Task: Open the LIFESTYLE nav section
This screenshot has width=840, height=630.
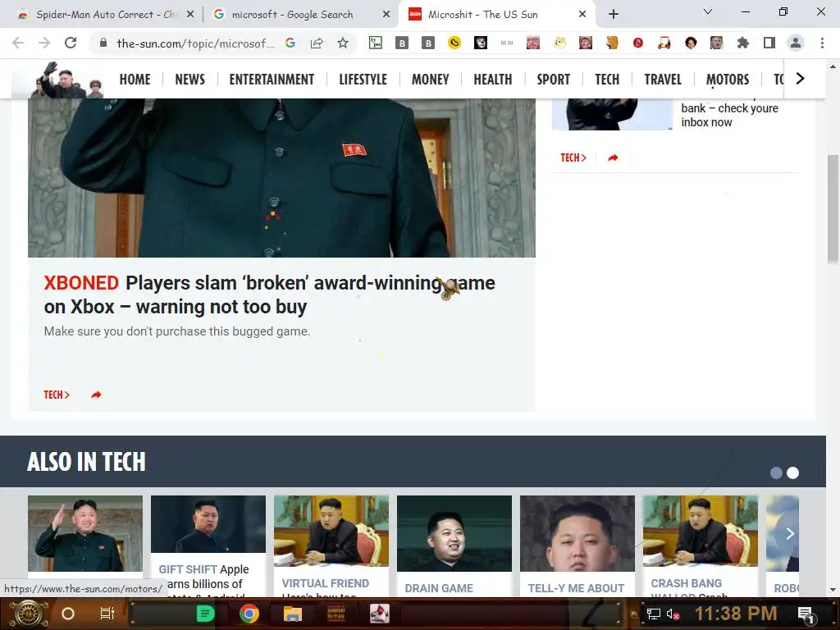Action: 363,80
